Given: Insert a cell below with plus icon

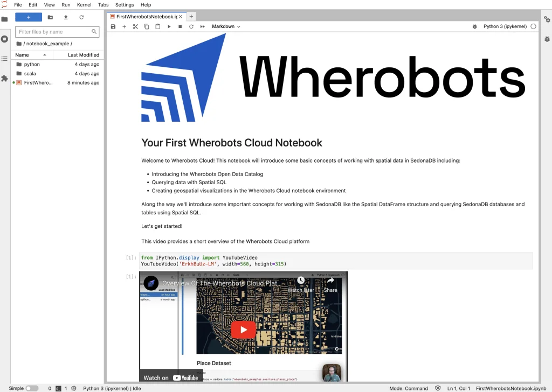Looking at the screenshot, I should click(125, 26).
